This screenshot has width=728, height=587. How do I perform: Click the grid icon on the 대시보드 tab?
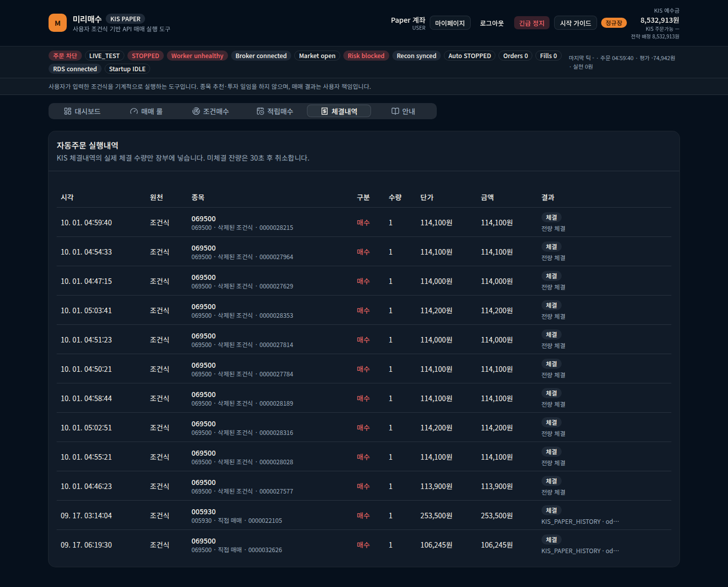(x=68, y=111)
